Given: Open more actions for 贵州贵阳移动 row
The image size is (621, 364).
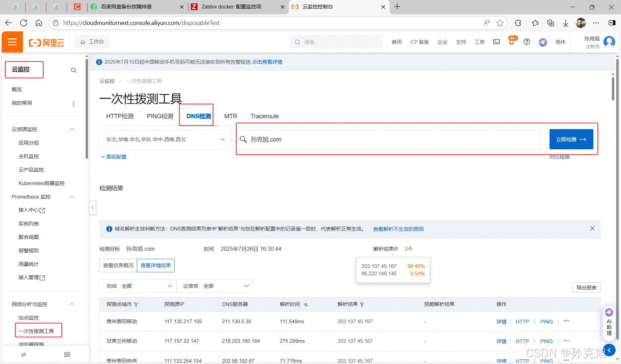Looking at the screenshot, I should coord(566,321).
